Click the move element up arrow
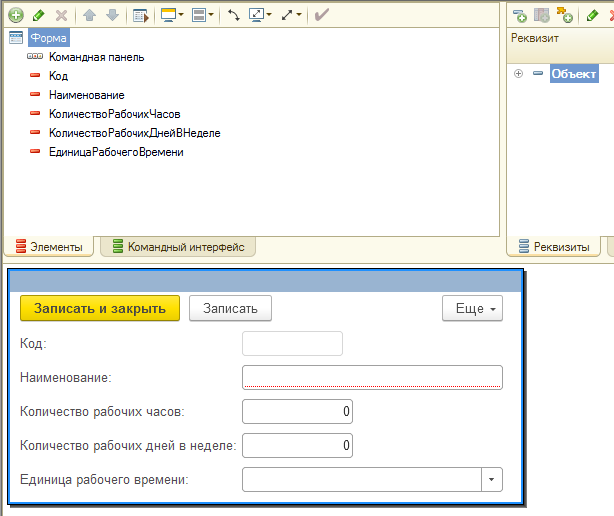The image size is (614, 516). [x=89, y=15]
